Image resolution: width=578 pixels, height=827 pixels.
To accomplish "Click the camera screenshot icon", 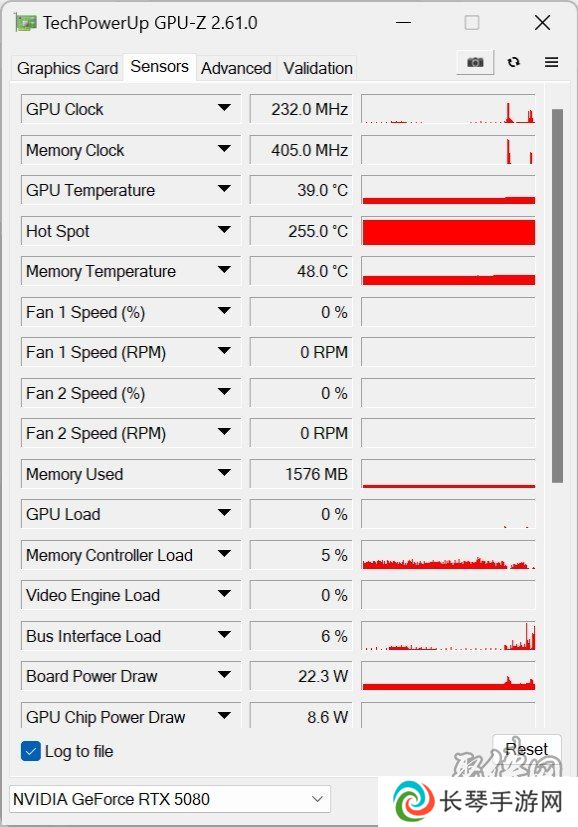I will 475,62.
